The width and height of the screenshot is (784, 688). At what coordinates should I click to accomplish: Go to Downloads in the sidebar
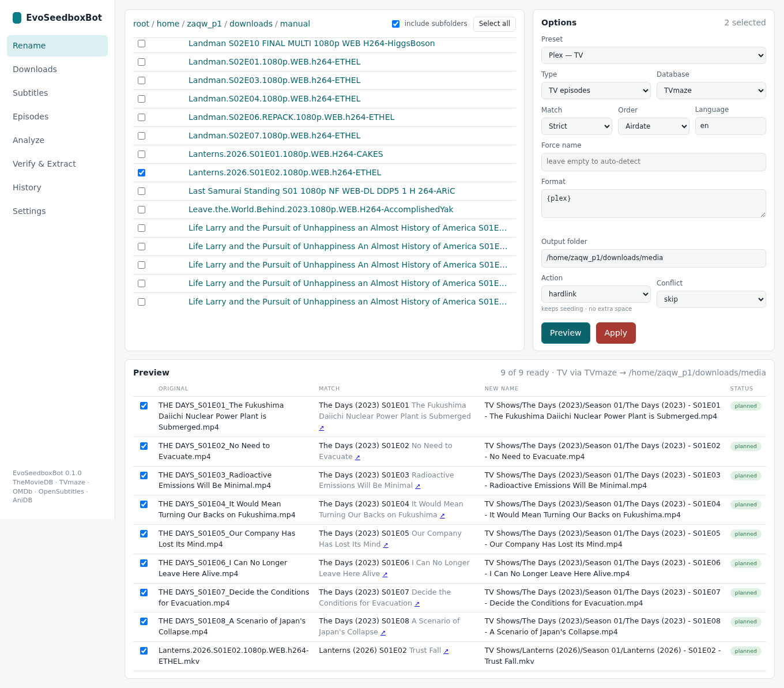coord(57,69)
